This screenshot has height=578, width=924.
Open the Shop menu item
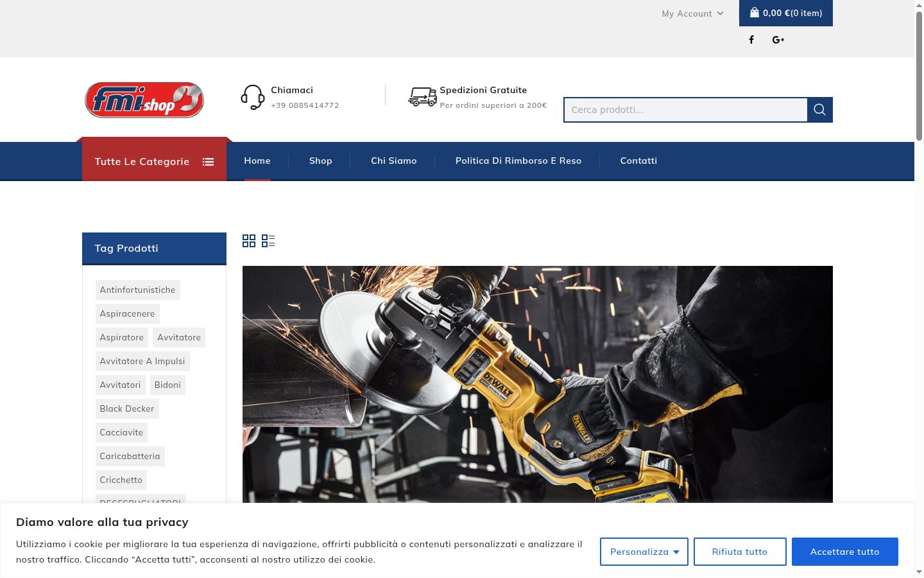321,161
